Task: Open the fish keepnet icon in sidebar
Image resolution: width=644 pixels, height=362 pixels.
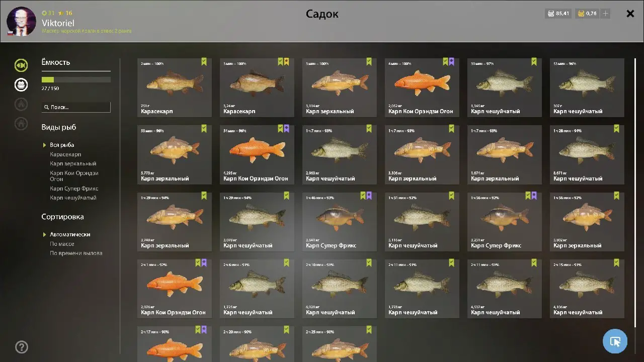Action: pos(21,65)
